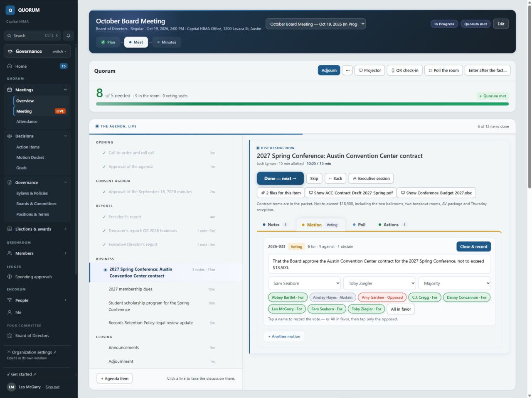
Task: Click the green quorum progress bar
Action: point(302,104)
